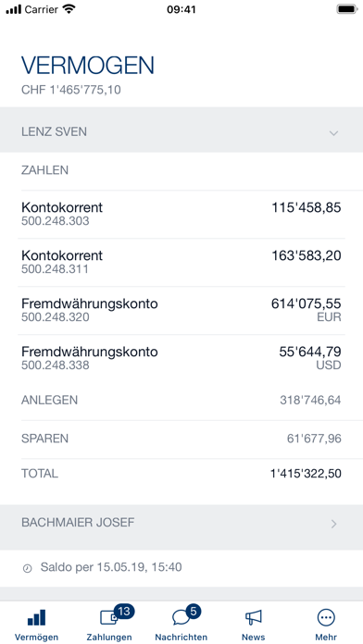The height and width of the screenshot is (644, 363).
Task: Tap the TOTAL 1'415'322,50 row
Action: coord(181,474)
